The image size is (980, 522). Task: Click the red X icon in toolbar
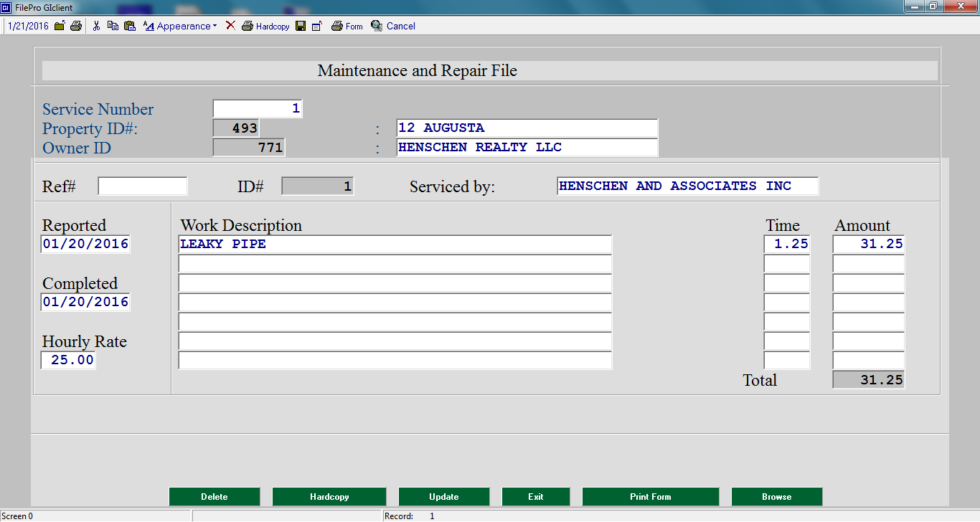point(230,26)
